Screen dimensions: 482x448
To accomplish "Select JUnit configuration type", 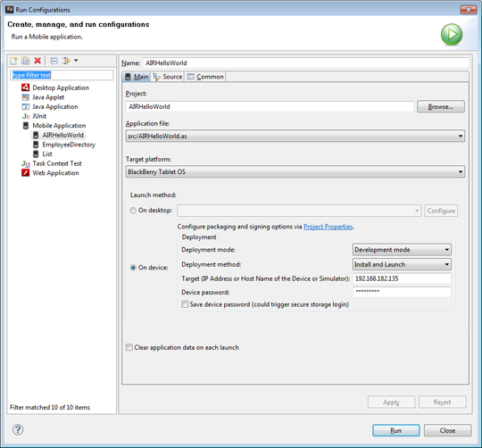I will click(39, 116).
